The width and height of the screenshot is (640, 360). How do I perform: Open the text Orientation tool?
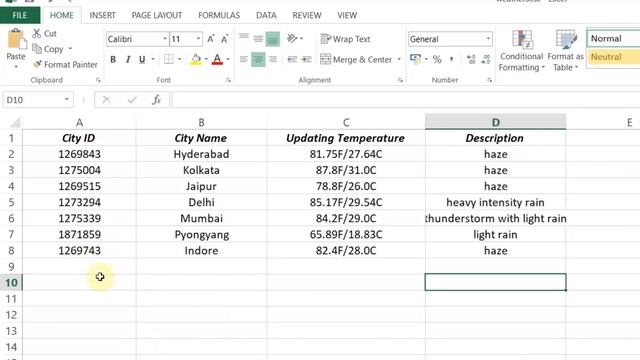tap(292, 39)
